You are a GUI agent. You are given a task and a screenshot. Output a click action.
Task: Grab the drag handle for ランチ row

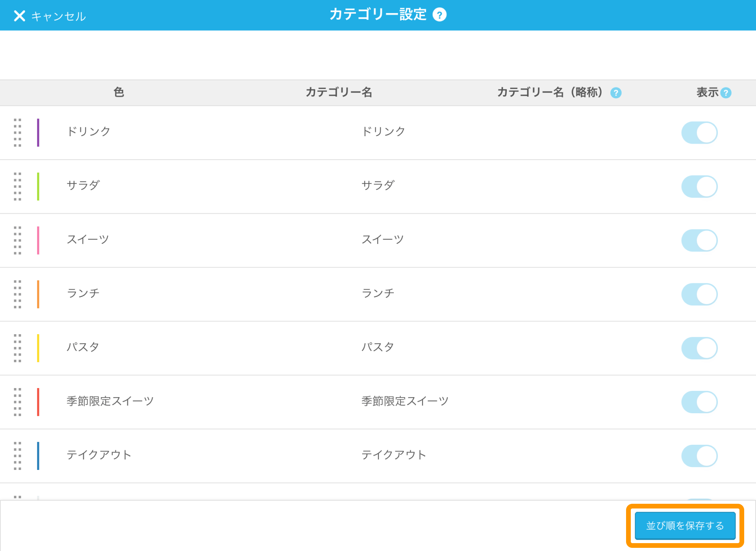[17, 294]
